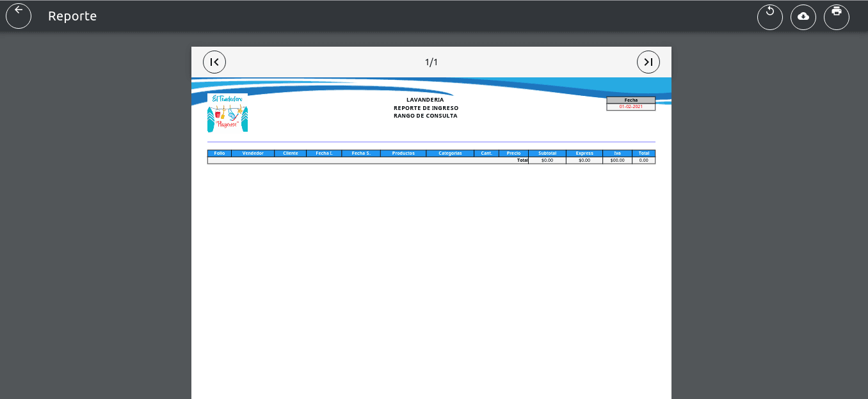This screenshot has width=868, height=399.
Task: Click the 'Fecha I.' column header
Action: 324,153
